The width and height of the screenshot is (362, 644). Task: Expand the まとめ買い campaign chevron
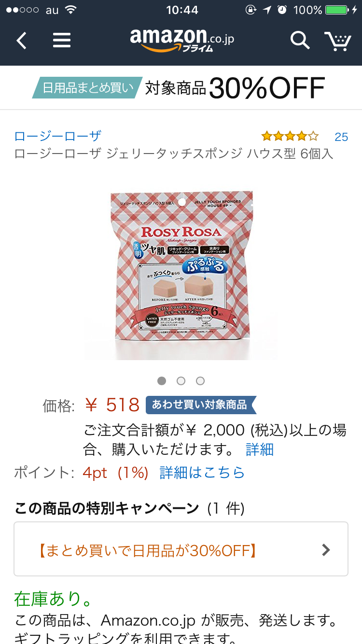click(326, 549)
